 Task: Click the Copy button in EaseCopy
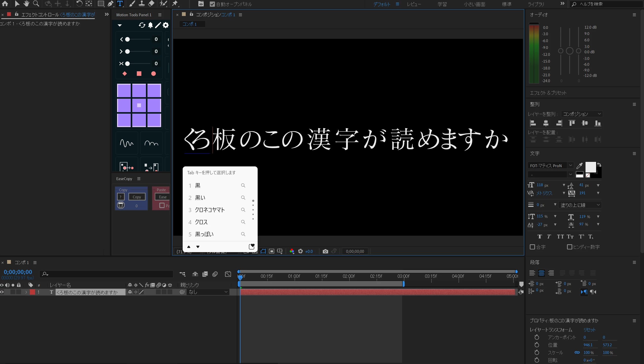137,197
